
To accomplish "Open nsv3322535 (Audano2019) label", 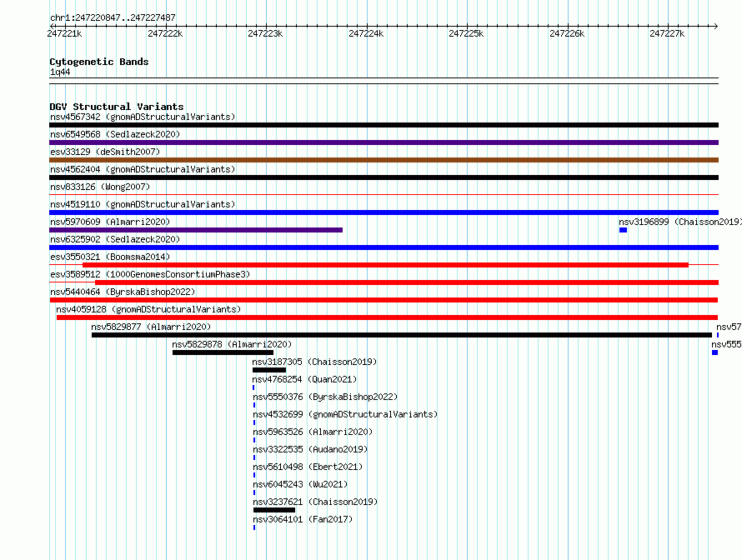I will pyautogui.click(x=310, y=449).
